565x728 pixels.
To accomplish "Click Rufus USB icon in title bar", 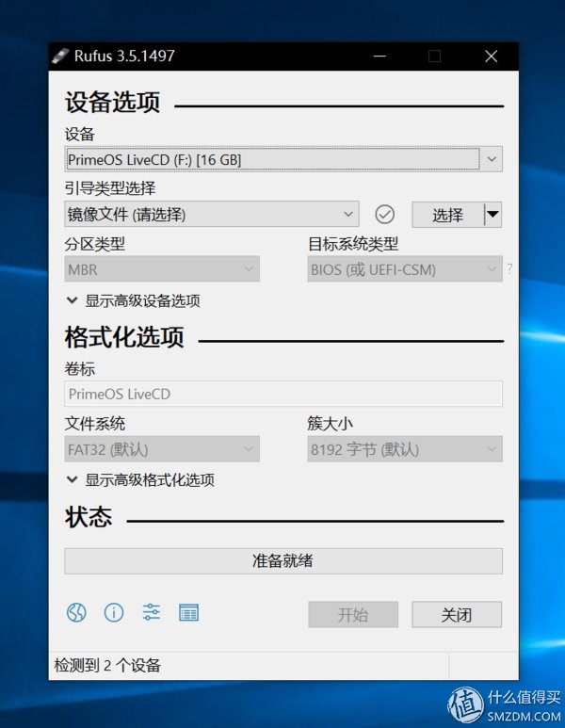I will pos(60,57).
